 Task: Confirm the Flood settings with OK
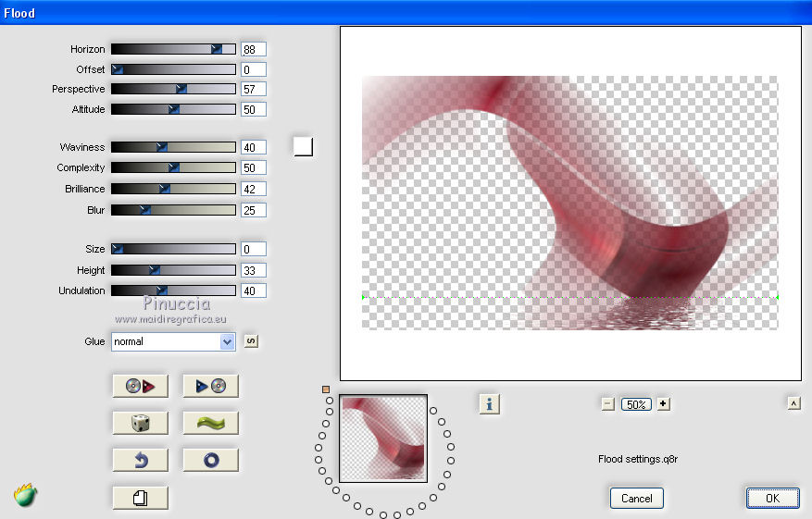tap(772, 498)
